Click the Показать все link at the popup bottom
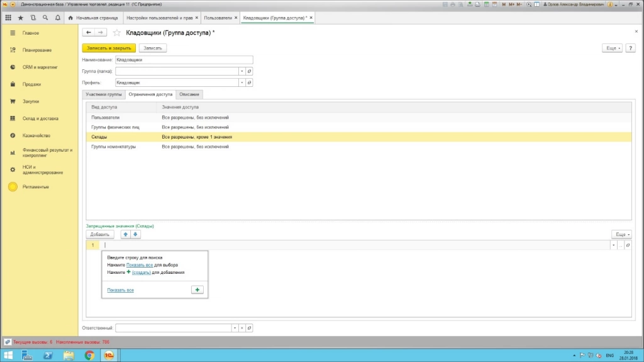Screen dimensions: 644x362 [120, 290]
